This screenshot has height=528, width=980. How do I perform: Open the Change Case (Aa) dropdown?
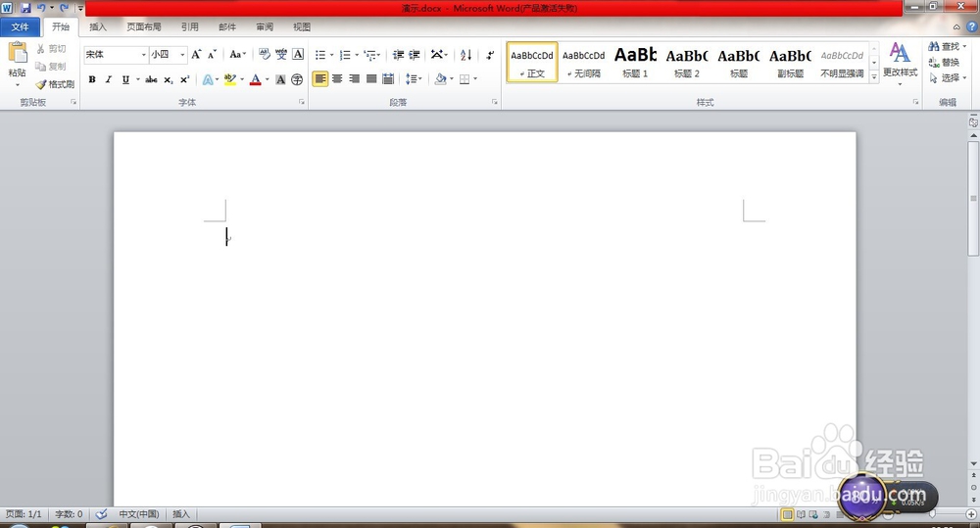(x=237, y=54)
